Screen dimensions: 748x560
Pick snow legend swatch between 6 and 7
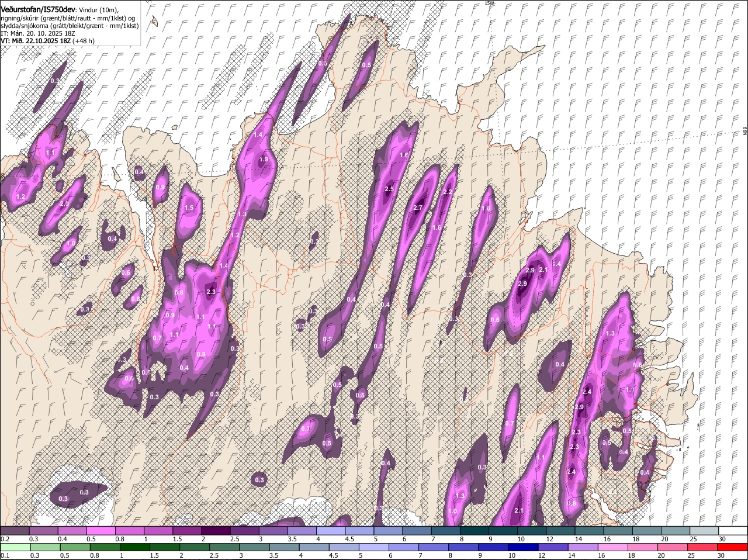[x=417, y=531]
